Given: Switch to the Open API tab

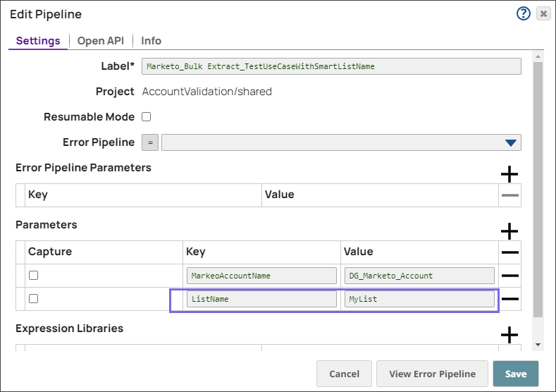Looking at the screenshot, I should (x=101, y=41).
